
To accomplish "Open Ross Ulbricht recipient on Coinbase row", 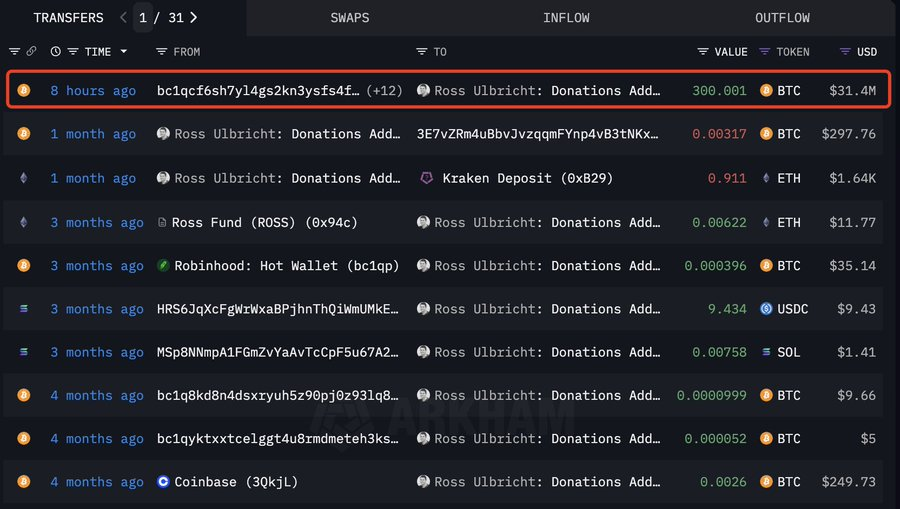I will [547, 481].
